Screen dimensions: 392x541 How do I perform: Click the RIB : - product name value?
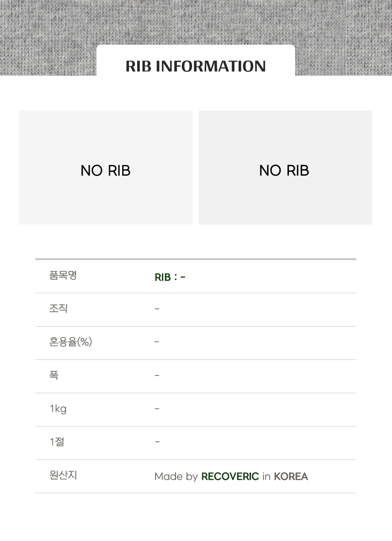tap(170, 277)
